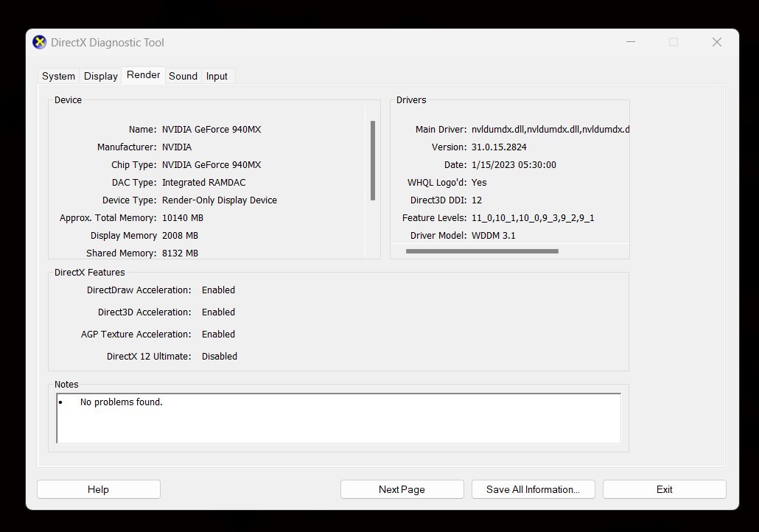This screenshot has width=759, height=532.
Task: Click the DirectX Diagnostic Tool title icon
Action: [x=39, y=42]
